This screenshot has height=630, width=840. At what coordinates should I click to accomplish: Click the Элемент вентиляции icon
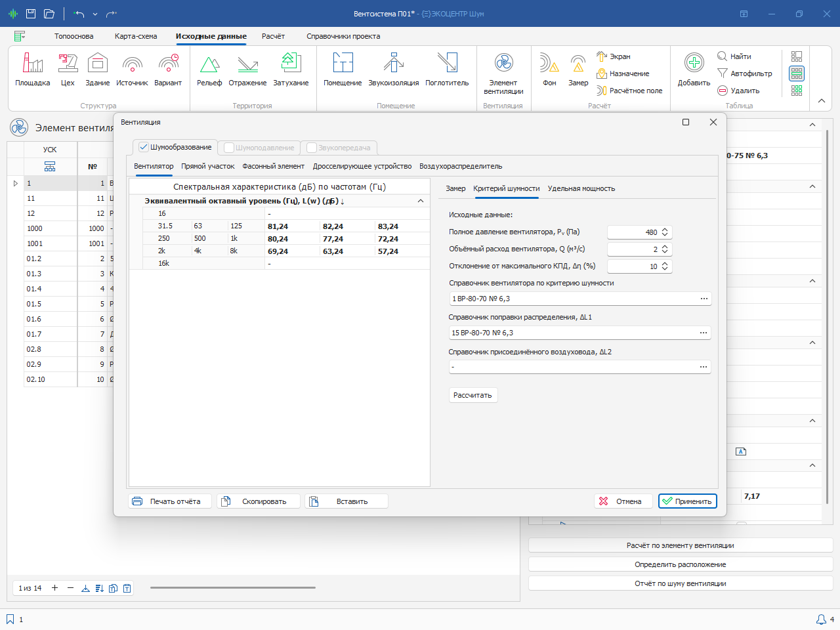coord(503,64)
